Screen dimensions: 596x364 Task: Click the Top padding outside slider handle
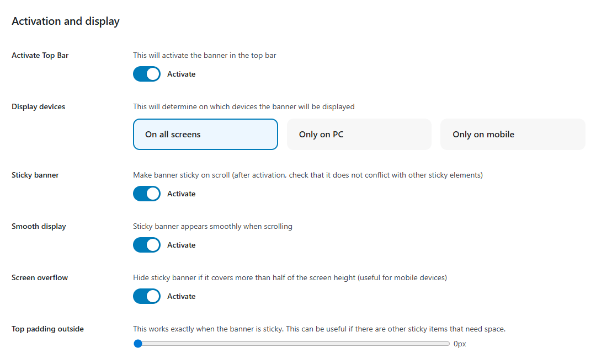pos(138,344)
